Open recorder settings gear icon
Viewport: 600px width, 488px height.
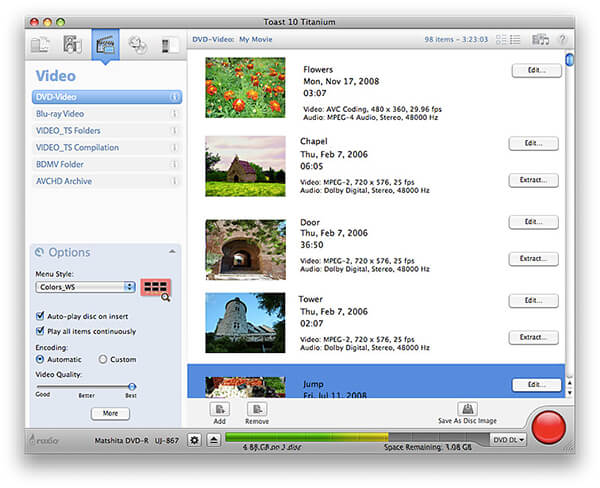coord(194,440)
